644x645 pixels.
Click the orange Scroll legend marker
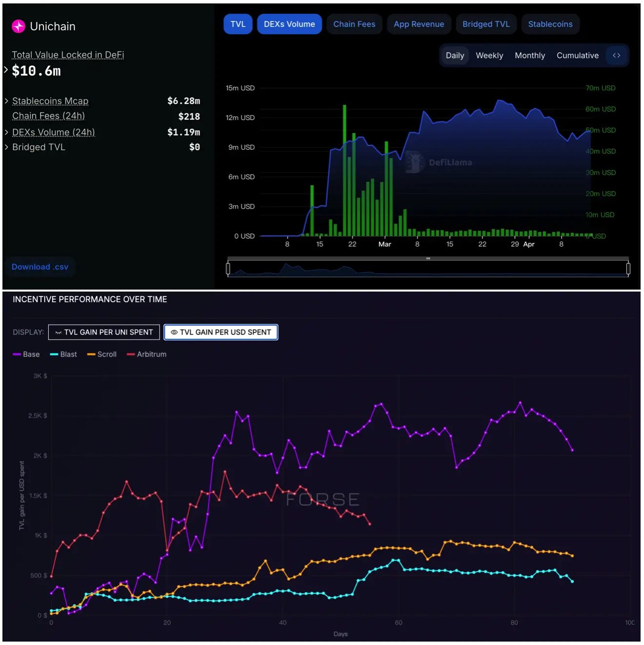click(91, 354)
